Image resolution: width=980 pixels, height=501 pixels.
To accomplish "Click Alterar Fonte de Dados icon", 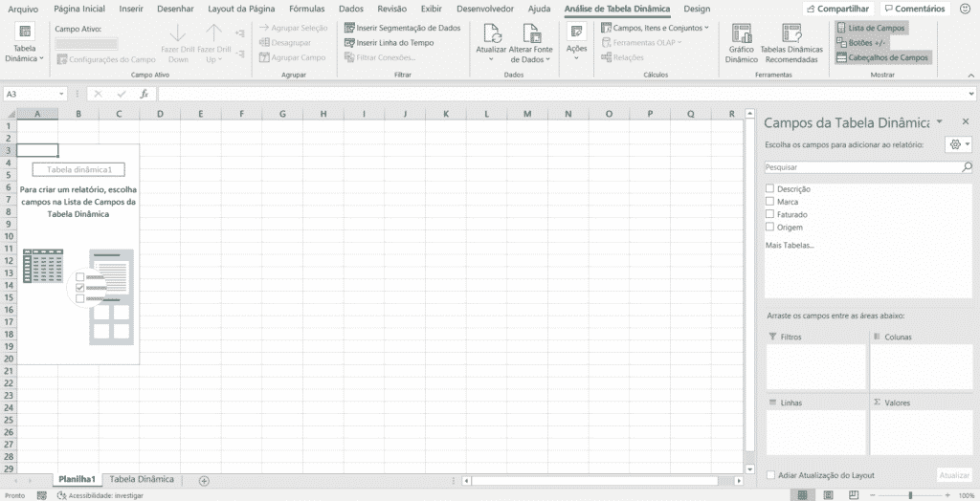I will click(530, 33).
